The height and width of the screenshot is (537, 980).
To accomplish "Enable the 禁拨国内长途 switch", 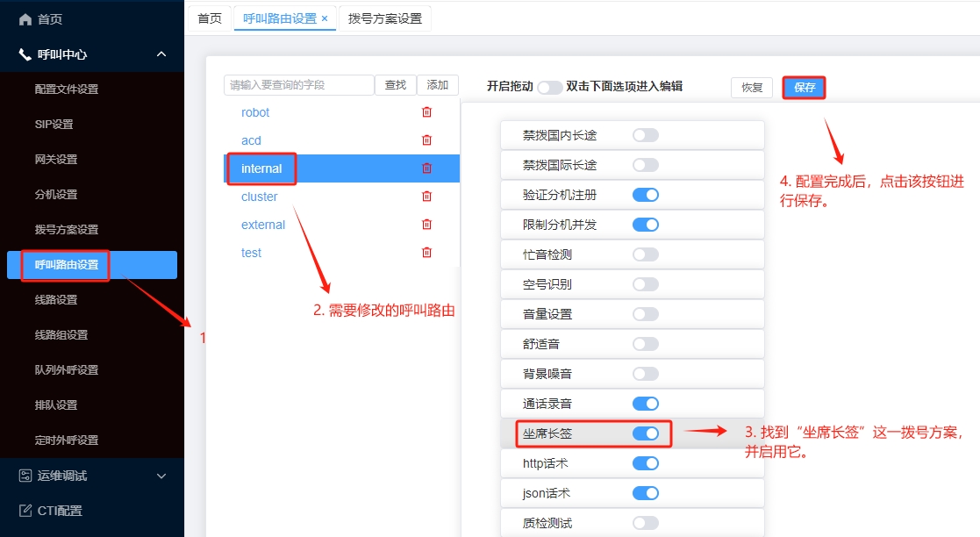I will 645,135.
